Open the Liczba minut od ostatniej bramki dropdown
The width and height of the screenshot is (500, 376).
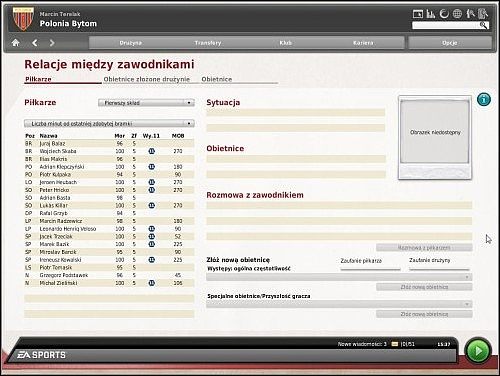click(x=109, y=123)
